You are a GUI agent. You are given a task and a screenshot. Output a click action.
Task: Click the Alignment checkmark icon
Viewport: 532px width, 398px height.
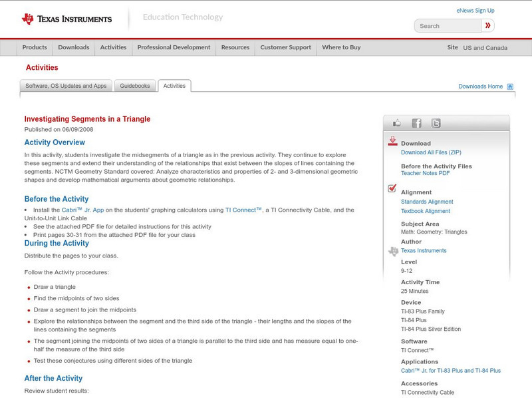pyautogui.click(x=392, y=188)
